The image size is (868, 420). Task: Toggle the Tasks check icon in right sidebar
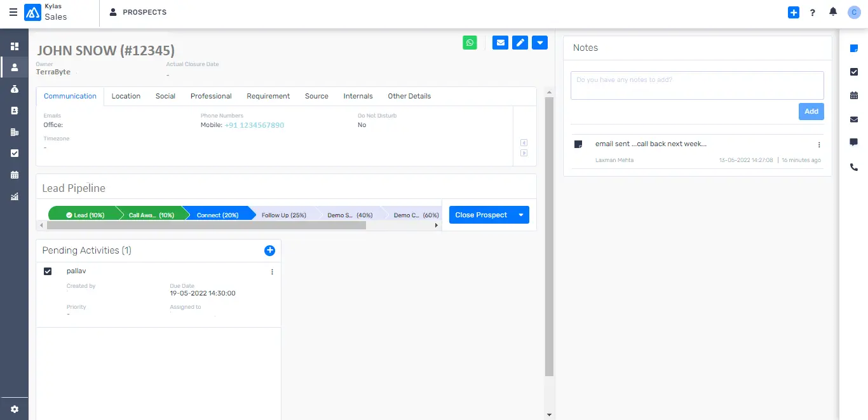[x=853, y=72]
